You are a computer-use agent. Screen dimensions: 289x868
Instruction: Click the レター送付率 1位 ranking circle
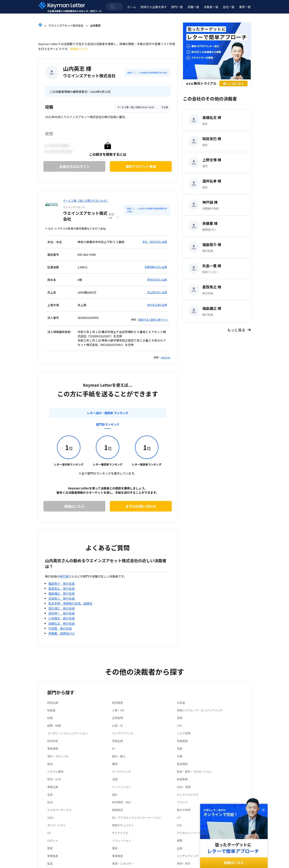click(x=69, y=448)
